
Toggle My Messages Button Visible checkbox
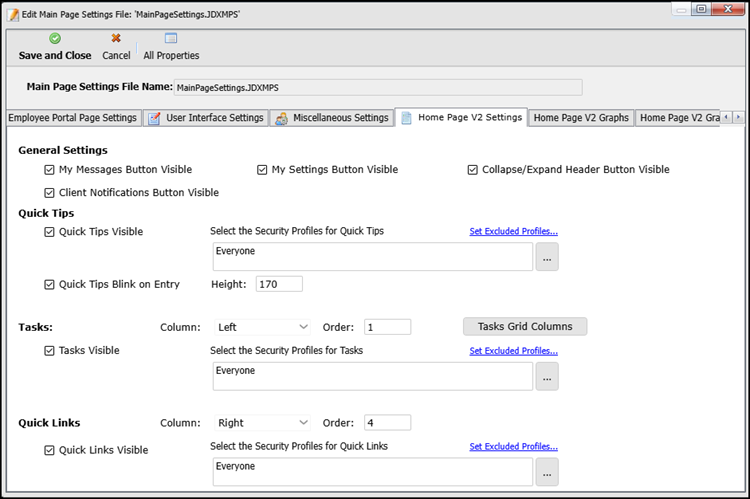click(49, 170)
